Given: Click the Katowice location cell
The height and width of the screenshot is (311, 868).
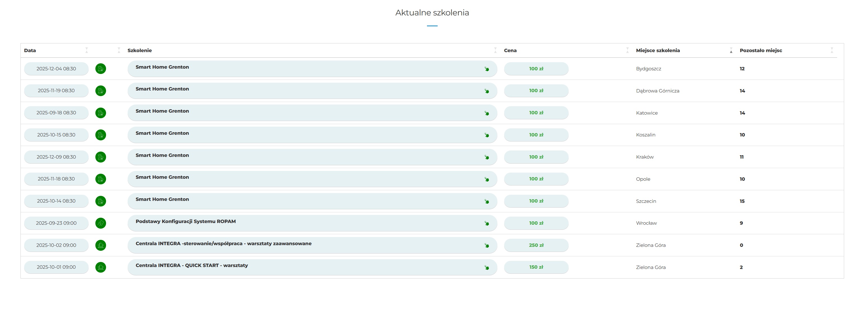Looking at the screenshot, I should 647,113.
